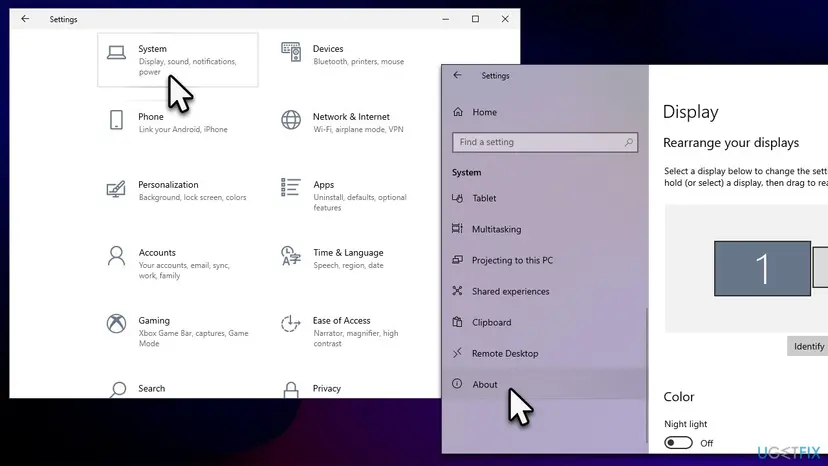828x466 pixels.
Task: Select the Tablet menu label
Action: tap(484, 198)
